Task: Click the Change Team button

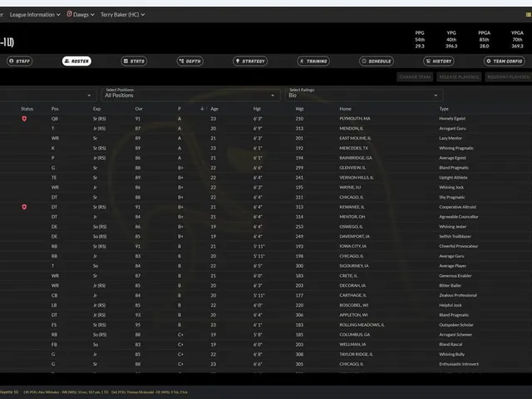Action: [x=415, y=77]
